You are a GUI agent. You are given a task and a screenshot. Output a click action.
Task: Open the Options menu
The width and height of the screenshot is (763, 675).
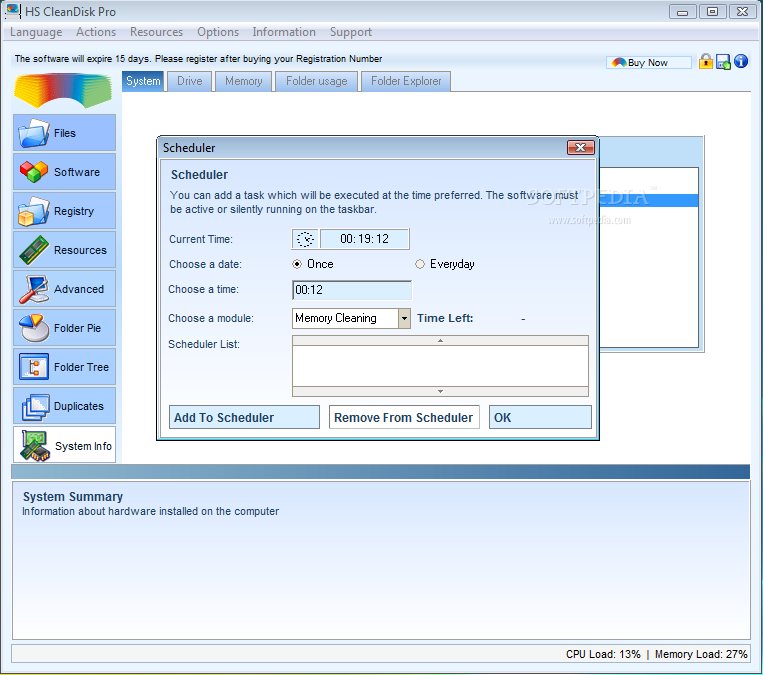[218, 32]
